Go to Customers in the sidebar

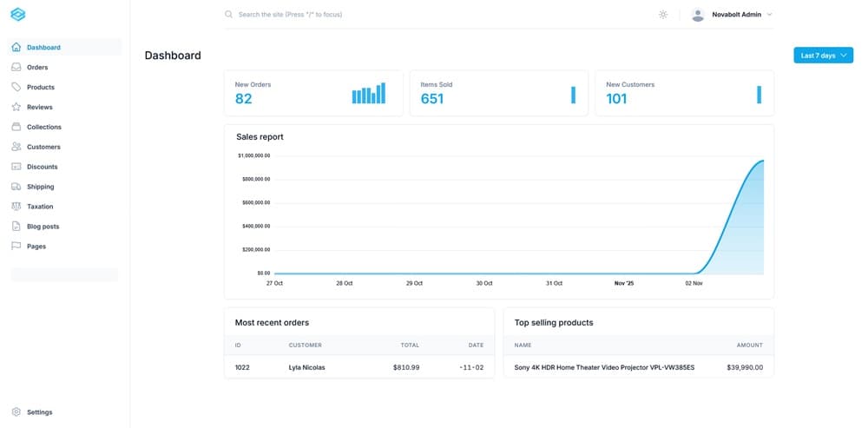click(x=43, y=148)
